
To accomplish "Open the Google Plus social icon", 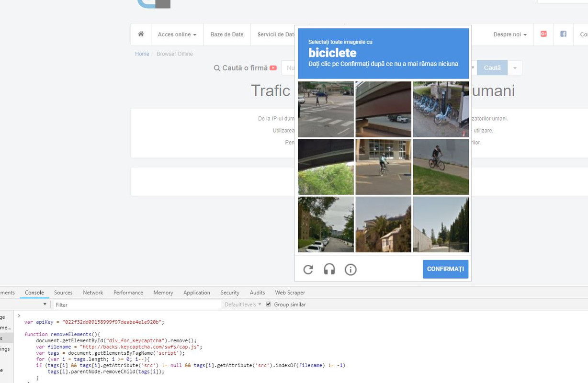I will point(543,34).
